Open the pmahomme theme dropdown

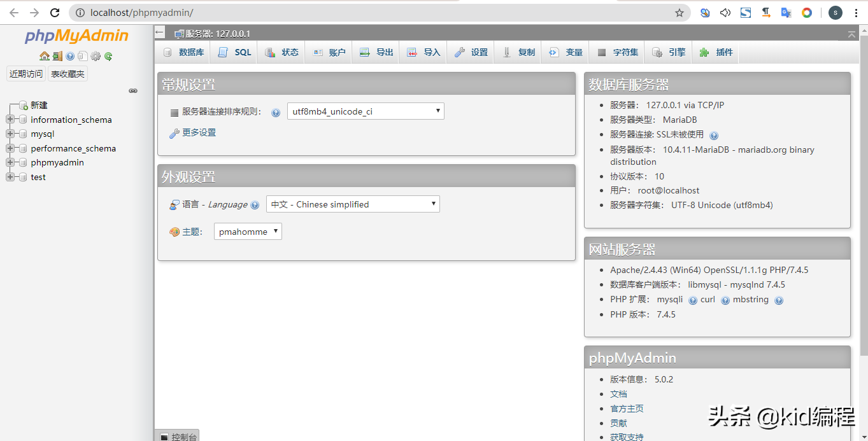pyautogui.click(x=247, y=231)
